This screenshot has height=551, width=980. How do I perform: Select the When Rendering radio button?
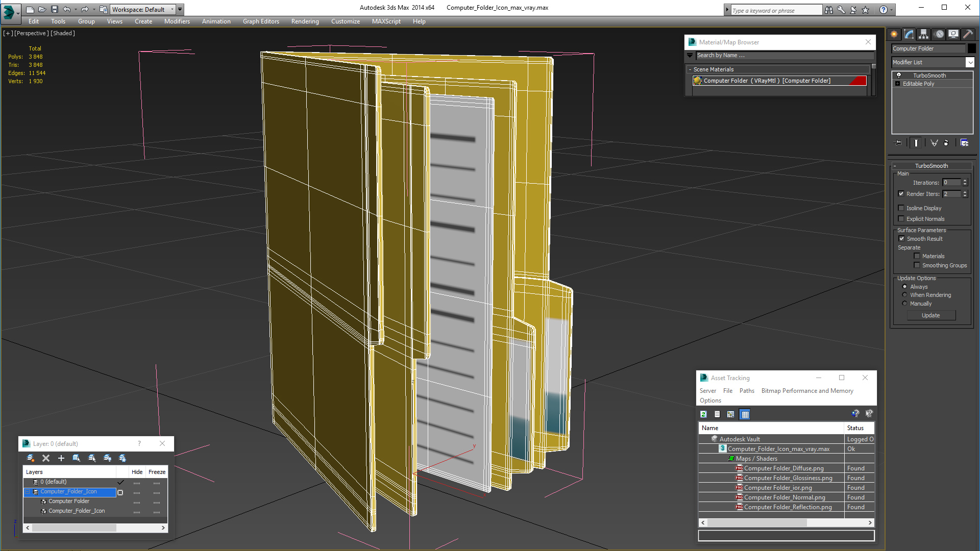coord(904,295)
